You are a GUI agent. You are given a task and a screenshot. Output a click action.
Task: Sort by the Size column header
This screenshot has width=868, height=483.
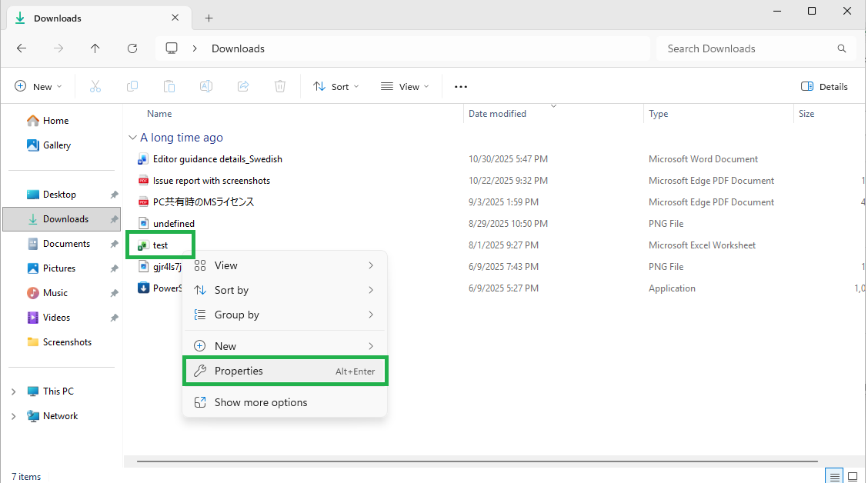806,114
